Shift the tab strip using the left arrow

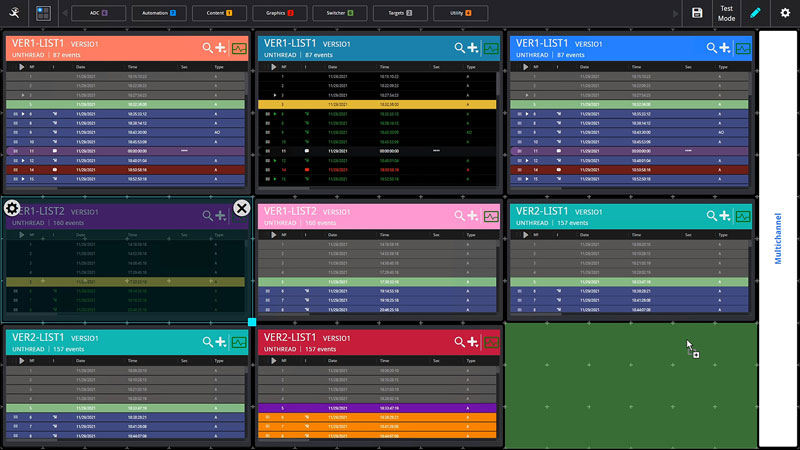pos(64,13)
